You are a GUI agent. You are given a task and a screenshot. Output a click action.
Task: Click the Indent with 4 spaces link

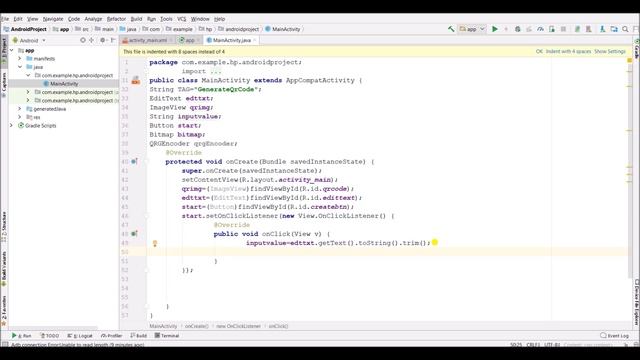click(569, 51)
